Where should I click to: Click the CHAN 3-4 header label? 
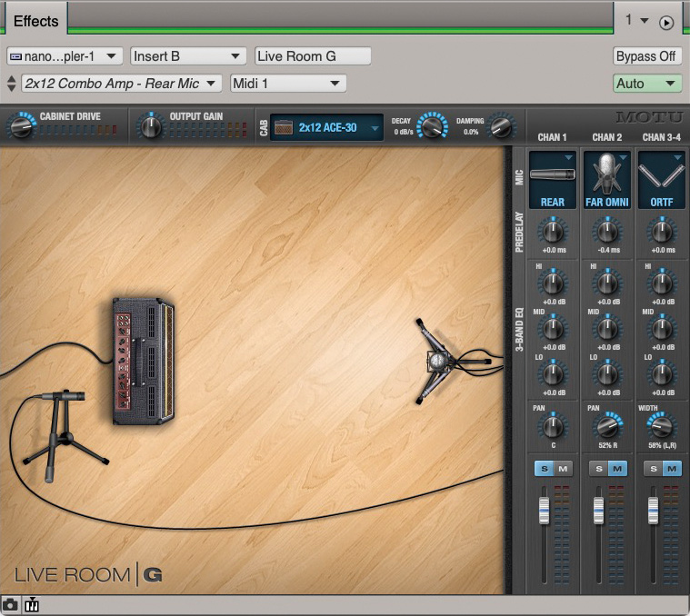662,137
